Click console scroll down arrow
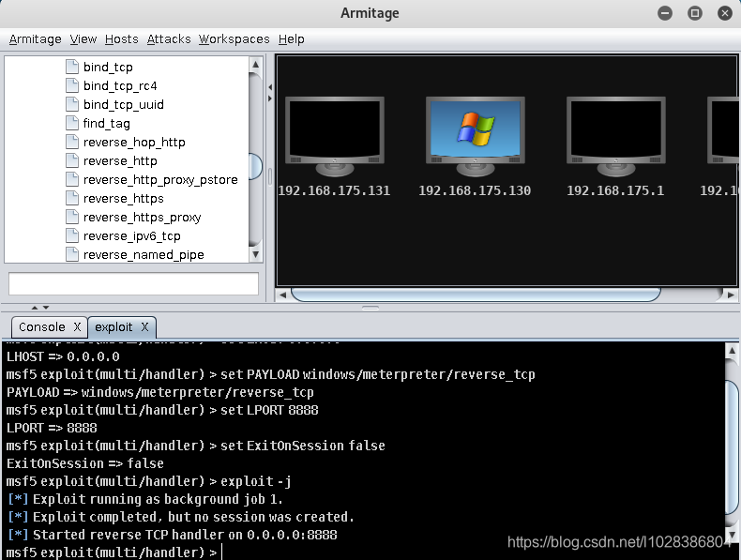This screenshot has width=741, height=560. point(732,535)
